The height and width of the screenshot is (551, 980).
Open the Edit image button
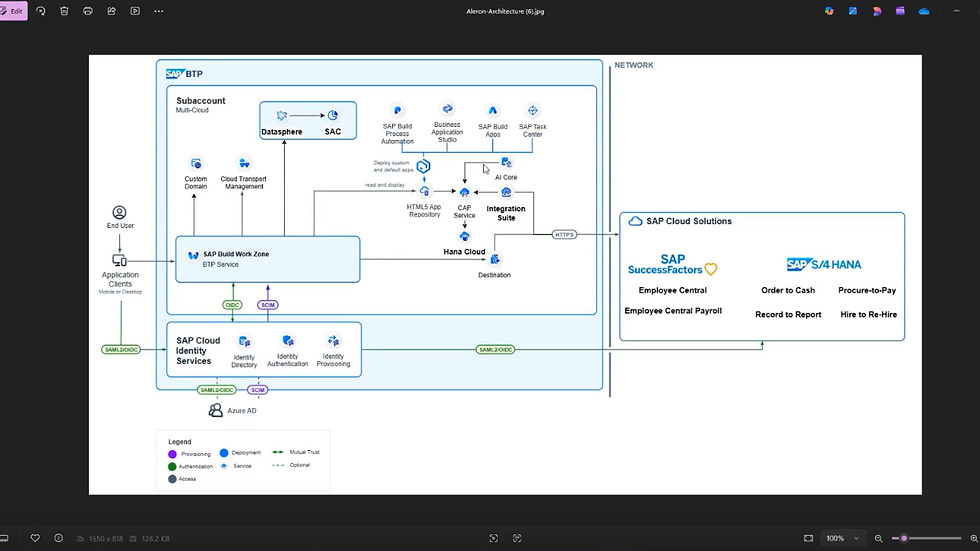click(12, 11)
